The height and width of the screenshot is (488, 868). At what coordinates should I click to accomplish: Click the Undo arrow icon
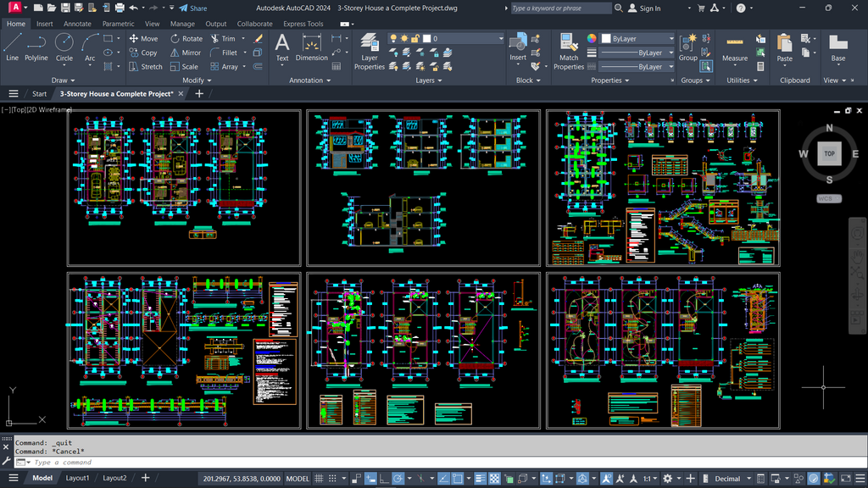pyautogui.click(x=133, y=8)
